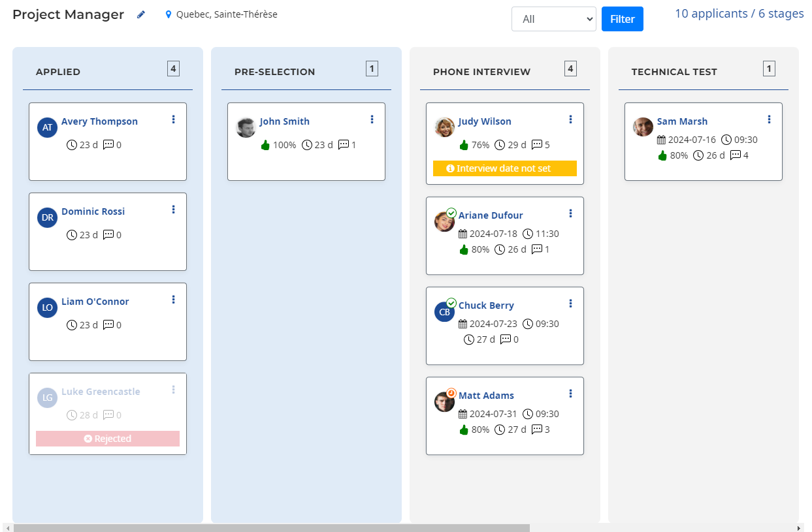Click Dominic Rossi's DR avatar
Screen dimensions: 812x532
coord(47,217)
